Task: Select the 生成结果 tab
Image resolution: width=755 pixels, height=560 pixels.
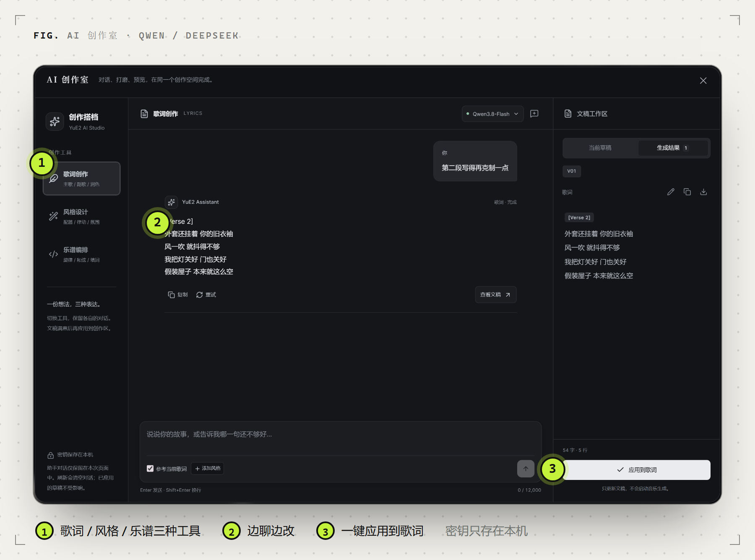Action: pyautogui.click(x=672, y=148)
